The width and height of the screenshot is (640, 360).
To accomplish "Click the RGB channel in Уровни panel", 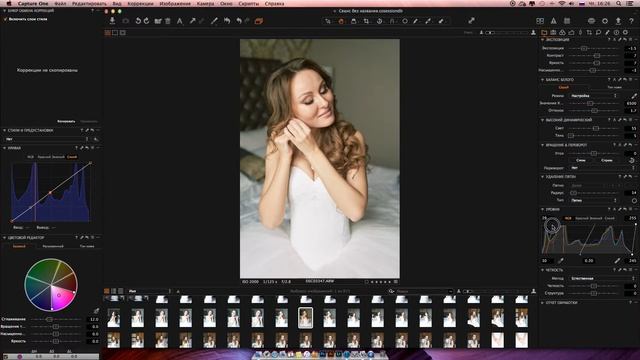I will point(568,218).
